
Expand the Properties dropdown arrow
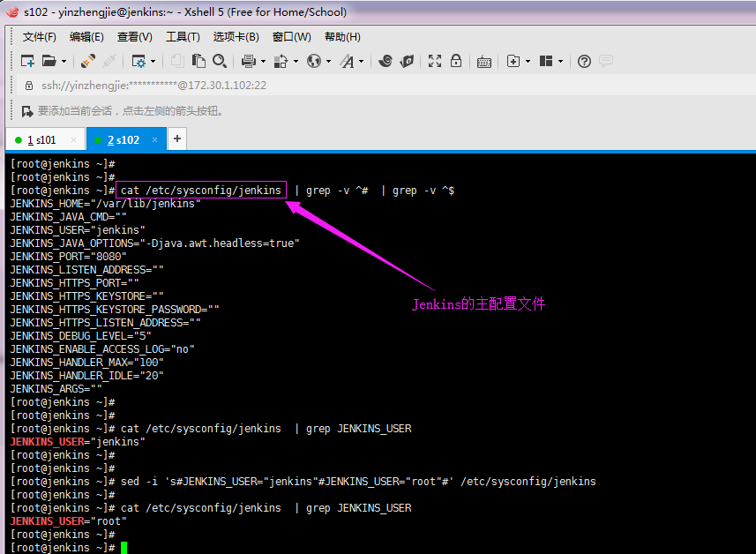(153, 62)
